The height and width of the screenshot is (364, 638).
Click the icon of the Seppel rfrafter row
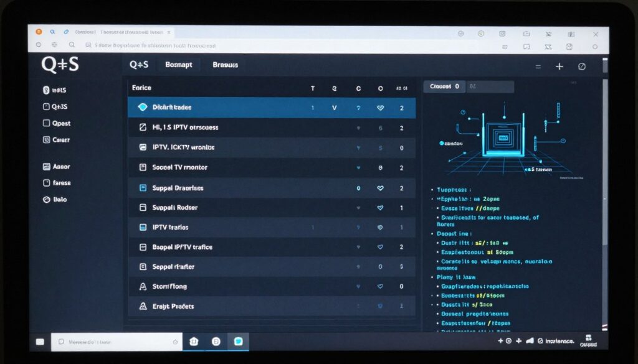143,267
